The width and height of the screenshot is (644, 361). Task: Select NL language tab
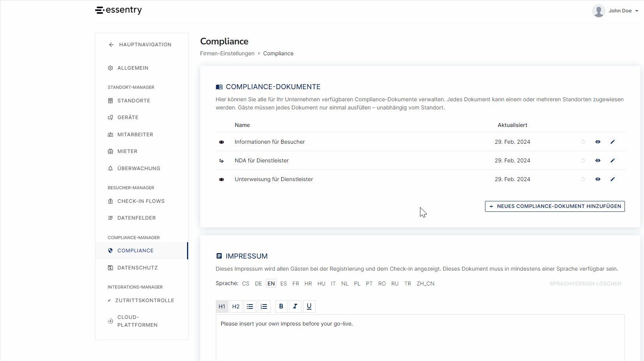pos(345,284)
